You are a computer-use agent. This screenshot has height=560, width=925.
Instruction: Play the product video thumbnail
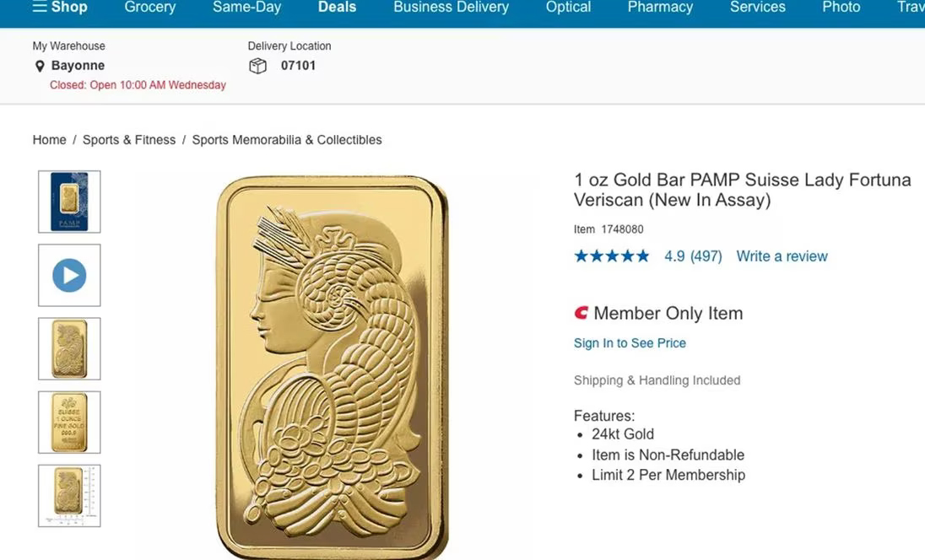(69, 275)
